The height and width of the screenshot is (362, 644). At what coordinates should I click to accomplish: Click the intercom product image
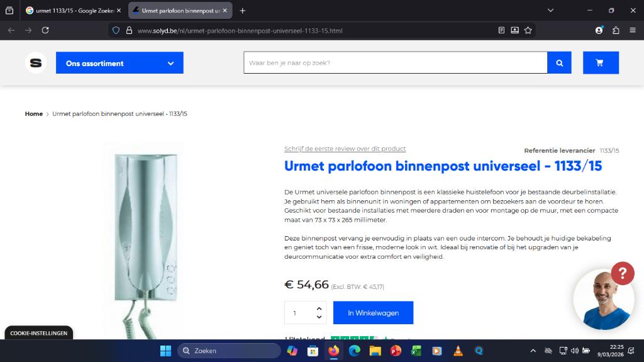click(x=145, y=240)
